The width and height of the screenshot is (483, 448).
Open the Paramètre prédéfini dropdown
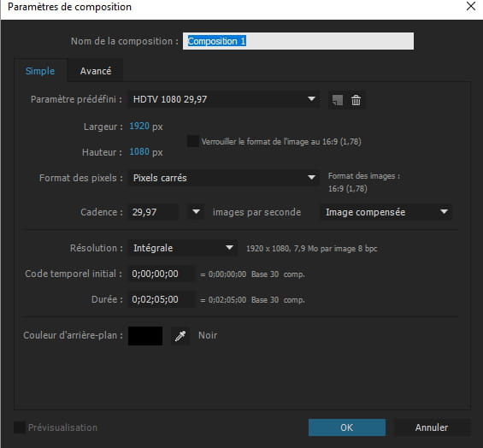224,99
